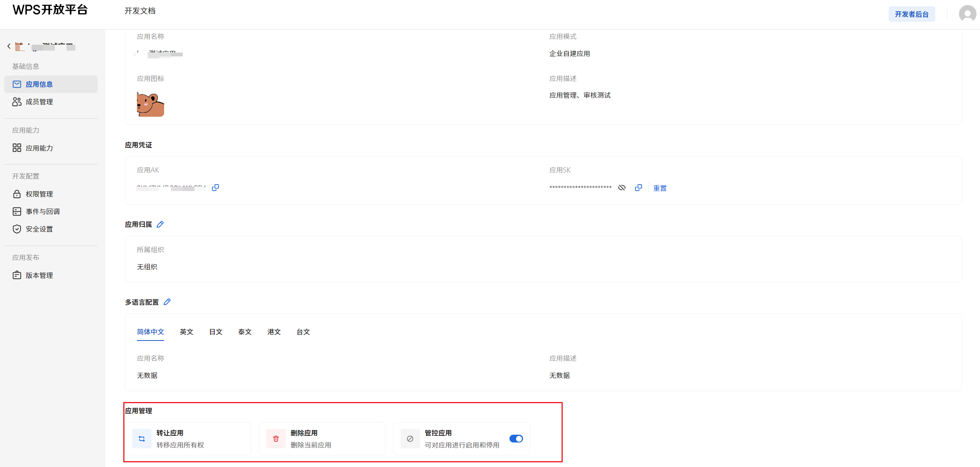Open the user avatar in header

[x=967, y=14]
